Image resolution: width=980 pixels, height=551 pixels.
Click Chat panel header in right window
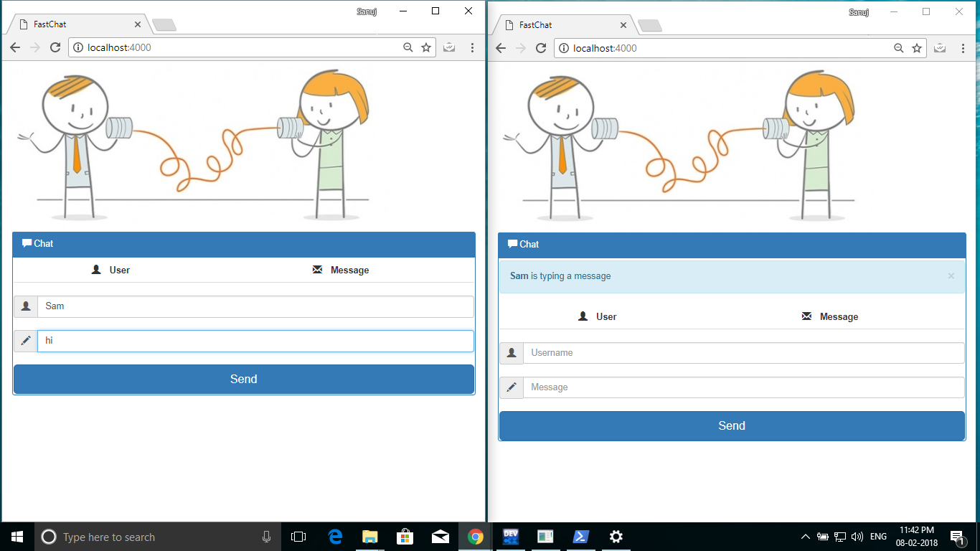732,245
